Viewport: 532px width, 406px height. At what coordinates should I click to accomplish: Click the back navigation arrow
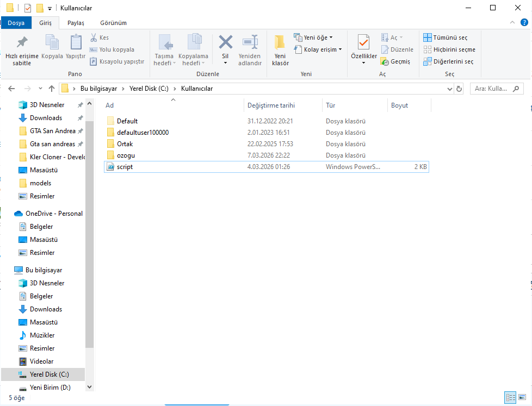11,89
